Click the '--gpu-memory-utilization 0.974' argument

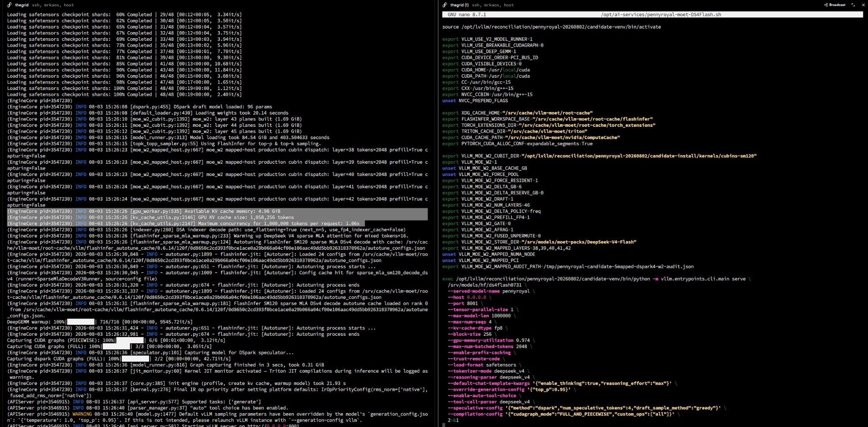point(489,340)
